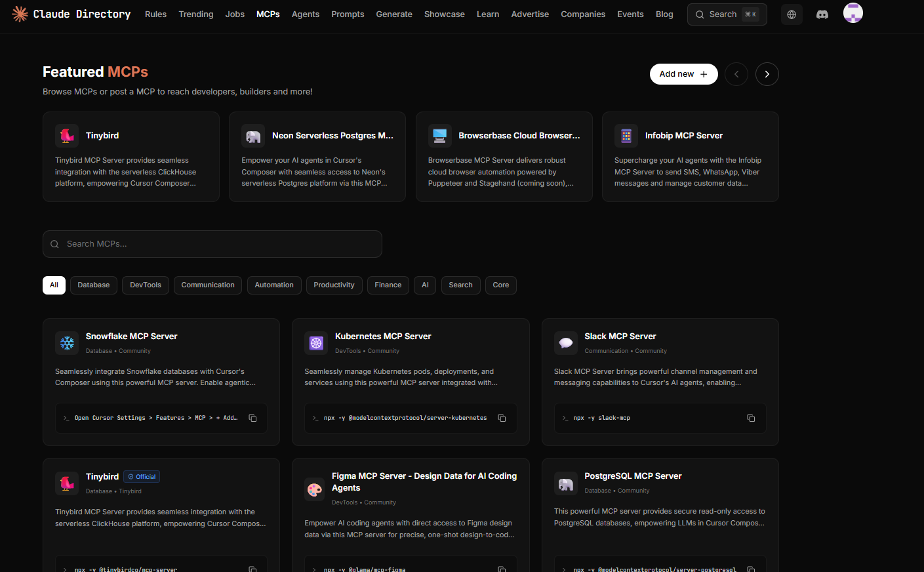Click the PostgreSQL MCP Server elephant icon

click(566, 485)
